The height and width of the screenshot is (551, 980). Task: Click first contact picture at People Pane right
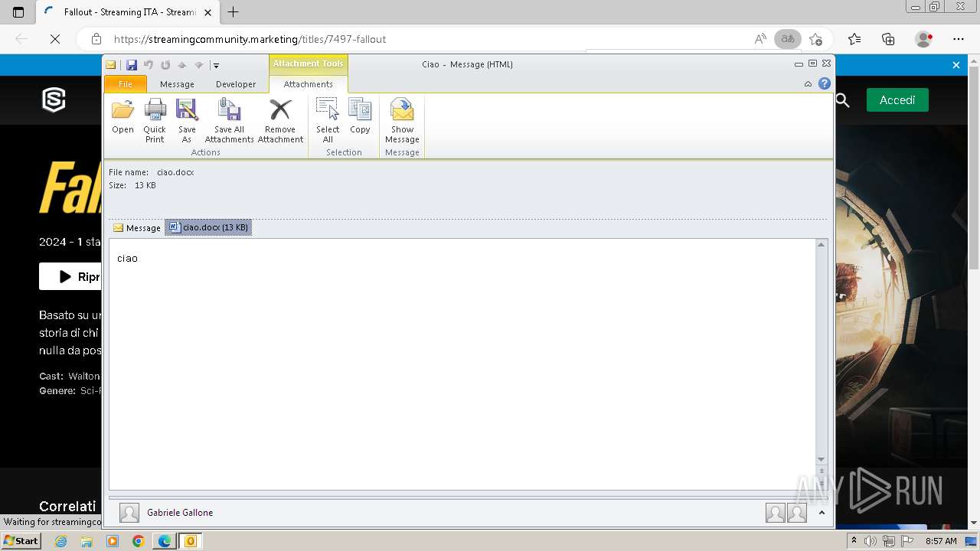coord(776,513)
